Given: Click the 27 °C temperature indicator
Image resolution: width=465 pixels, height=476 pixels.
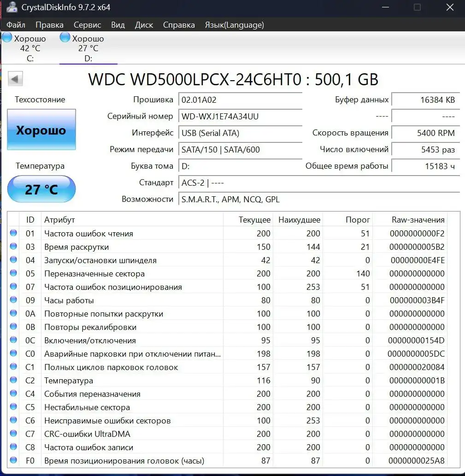Looking at the screenshot, I should click(41, 189).
